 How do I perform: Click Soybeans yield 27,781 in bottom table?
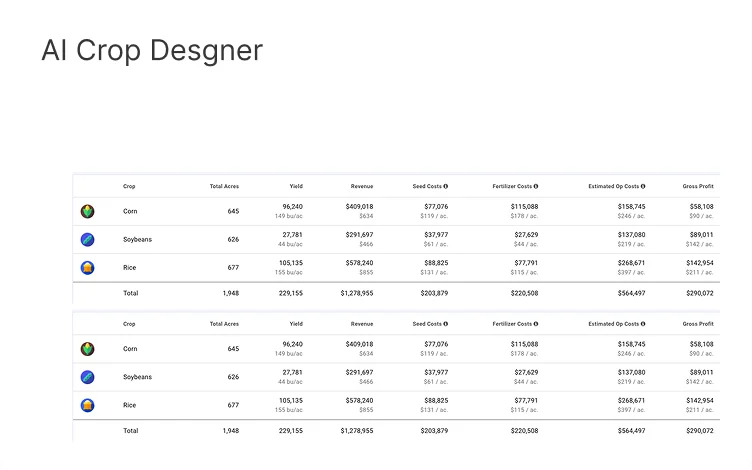pyautogui.click(x=293, y=373)
